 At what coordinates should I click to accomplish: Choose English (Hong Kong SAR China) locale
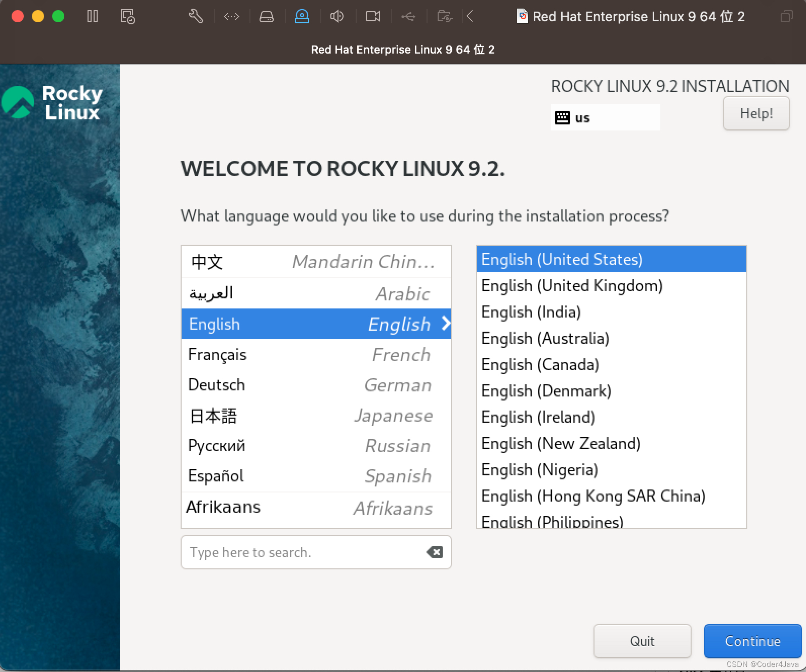[612, 496]
